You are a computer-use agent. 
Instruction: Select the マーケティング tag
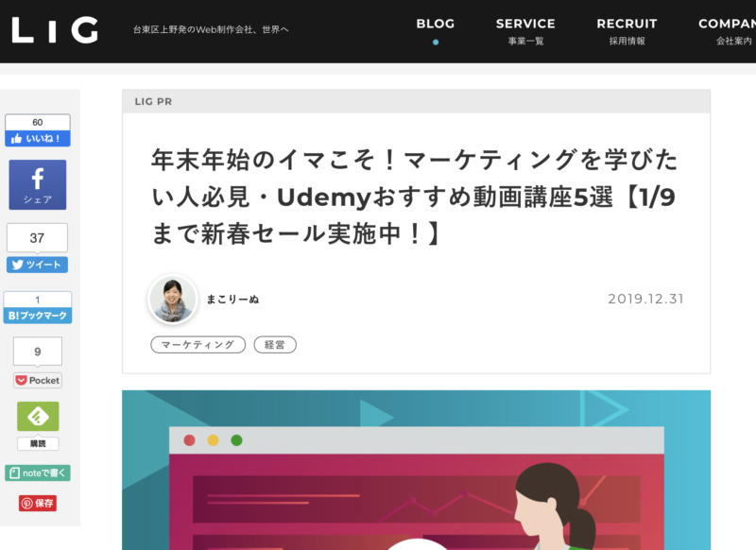[198, 345]
